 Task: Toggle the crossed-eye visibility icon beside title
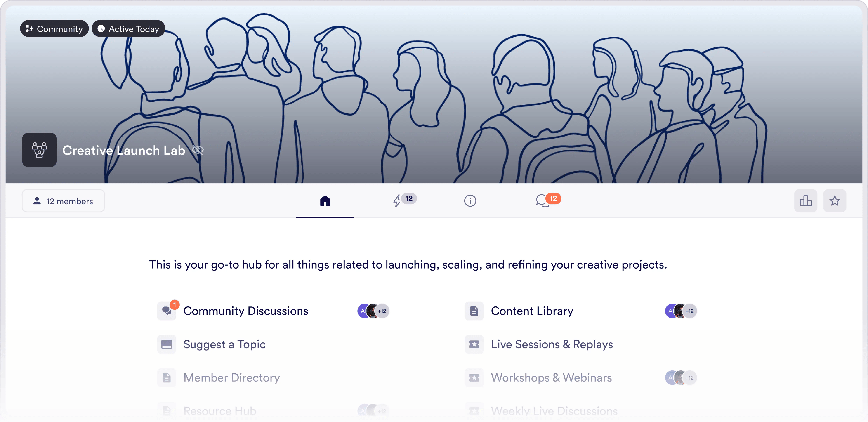coord(198,150)
